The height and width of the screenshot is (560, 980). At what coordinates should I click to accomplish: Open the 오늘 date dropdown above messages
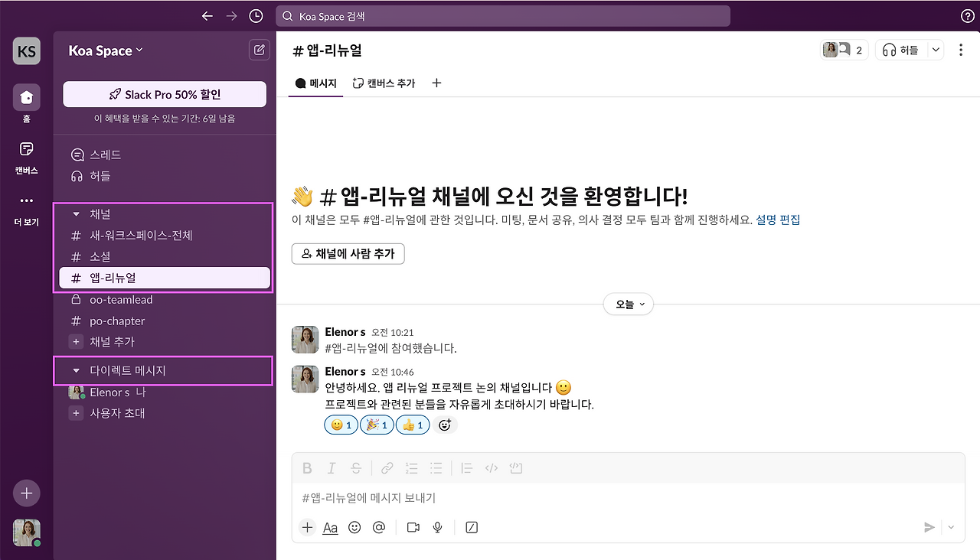coord(628,304)
